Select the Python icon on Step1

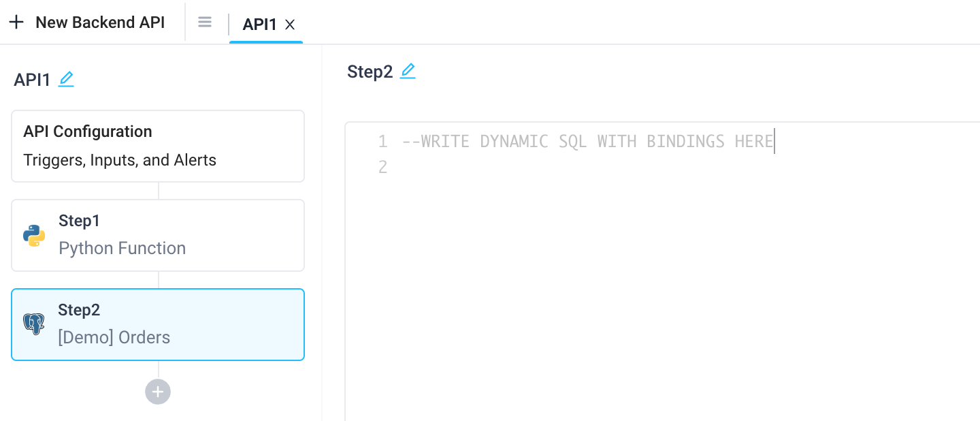pos(33,234)
